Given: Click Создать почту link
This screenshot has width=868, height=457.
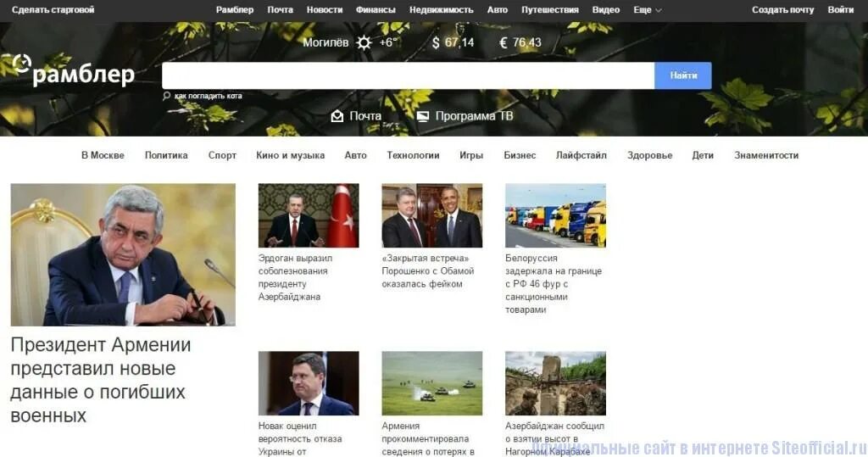Looking at the screenshot, I should coord(782,10).
